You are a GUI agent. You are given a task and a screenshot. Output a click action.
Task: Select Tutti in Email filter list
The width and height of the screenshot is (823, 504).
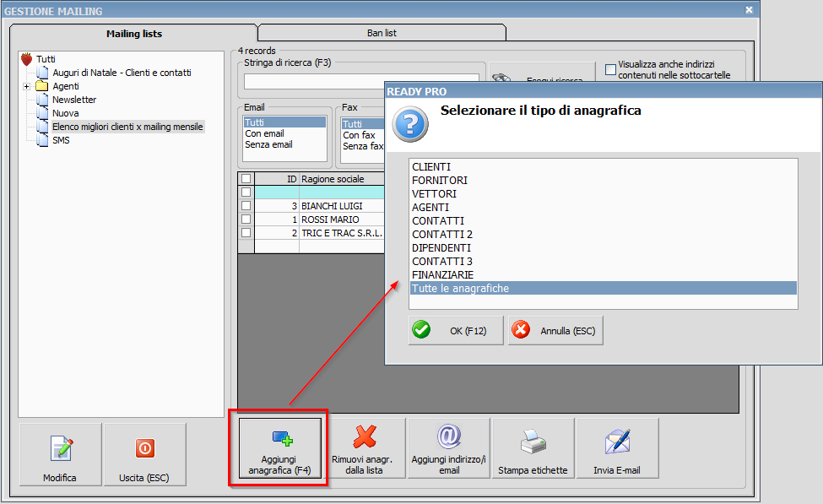pos(284,122)
